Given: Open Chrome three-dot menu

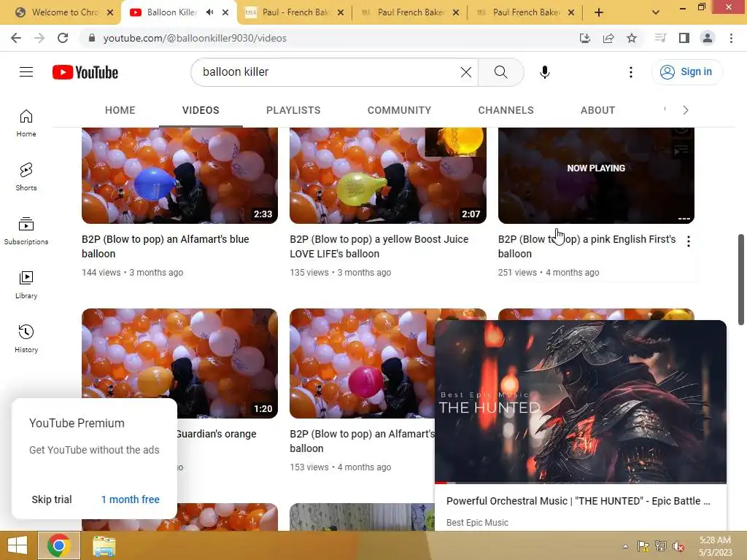Looking at the screenshot, I should 731,38.
